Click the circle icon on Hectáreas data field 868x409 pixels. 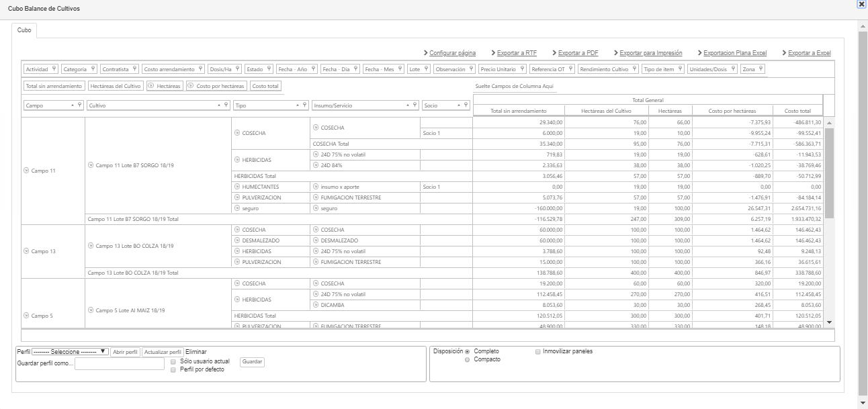[151, 86]
